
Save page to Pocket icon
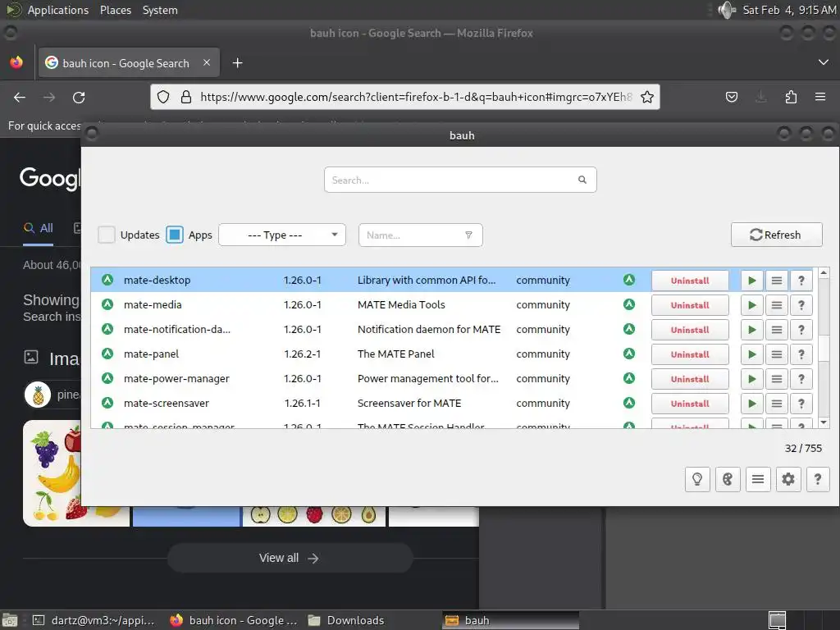[731, 97]
